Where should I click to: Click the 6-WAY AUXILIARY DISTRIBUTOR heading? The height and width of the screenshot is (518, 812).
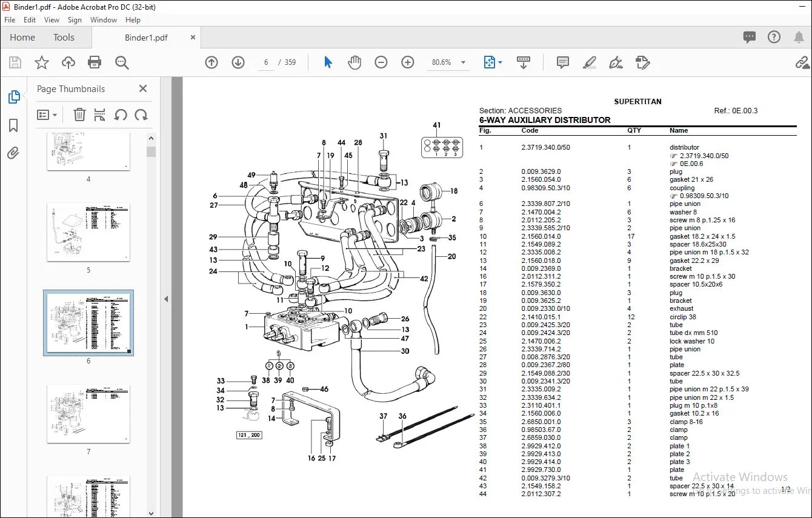pyautogui.click(x=545, y=120)
